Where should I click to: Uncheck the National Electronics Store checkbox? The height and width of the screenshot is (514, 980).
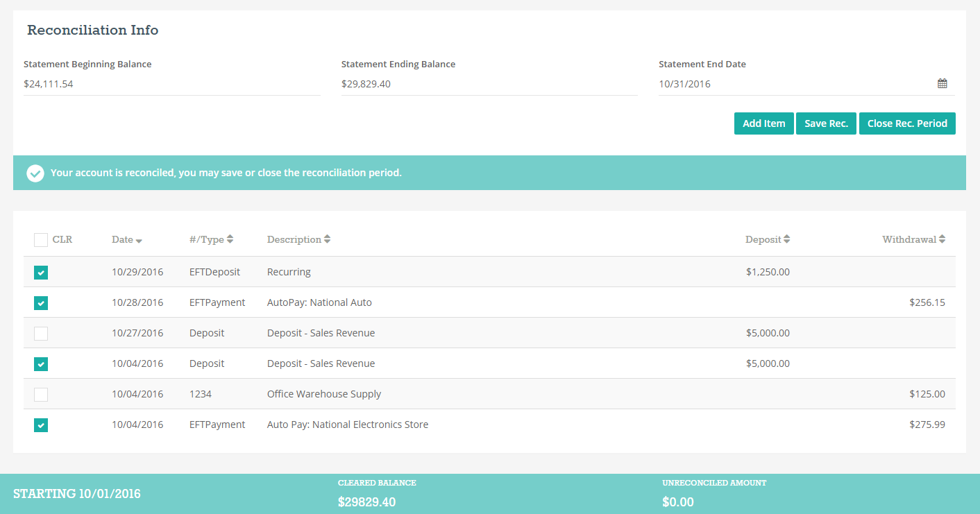point(41,425)
